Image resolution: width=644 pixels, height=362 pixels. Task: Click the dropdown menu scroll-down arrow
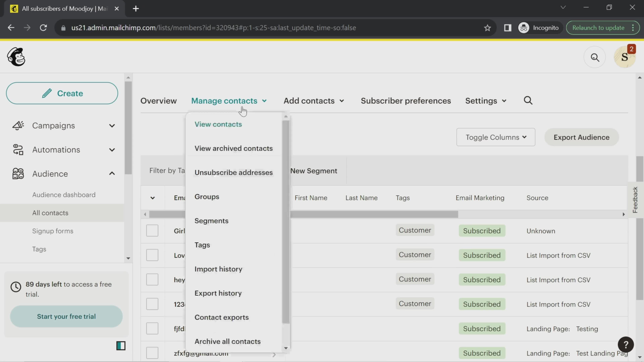pos(286,348)
